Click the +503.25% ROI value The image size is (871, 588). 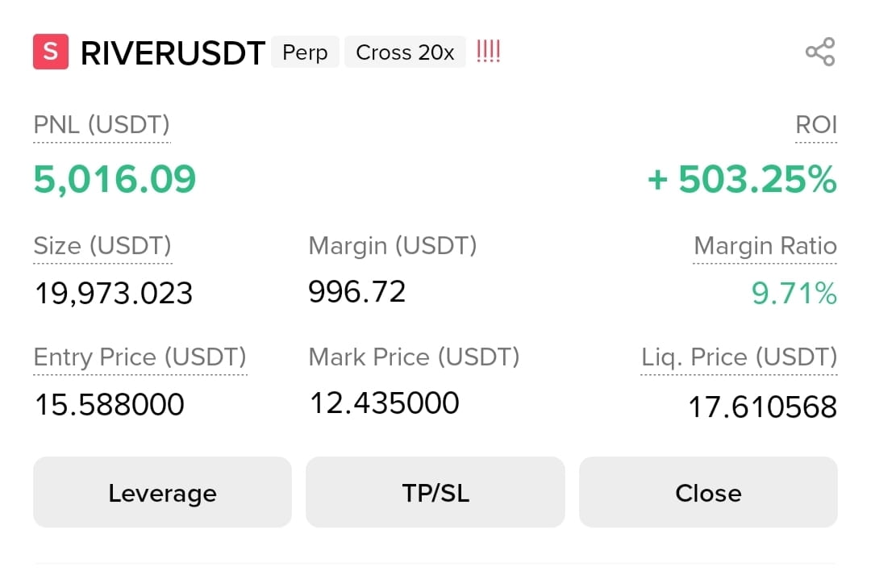742,179
